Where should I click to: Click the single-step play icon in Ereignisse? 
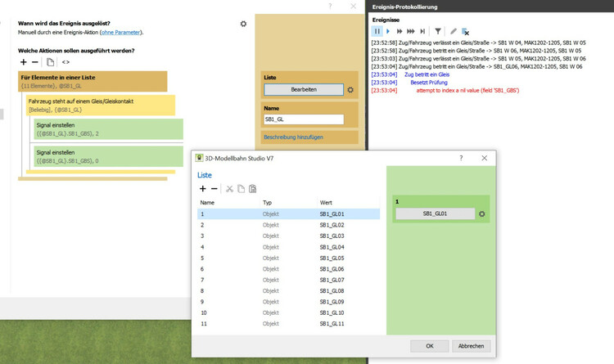[x=388, y=31]
